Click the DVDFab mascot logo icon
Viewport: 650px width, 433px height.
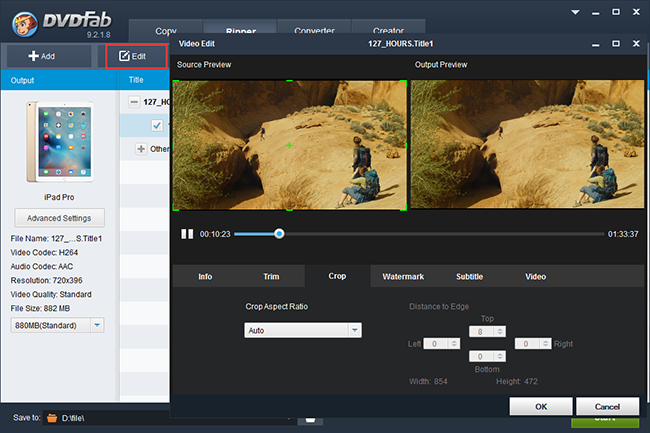(25, 24)
